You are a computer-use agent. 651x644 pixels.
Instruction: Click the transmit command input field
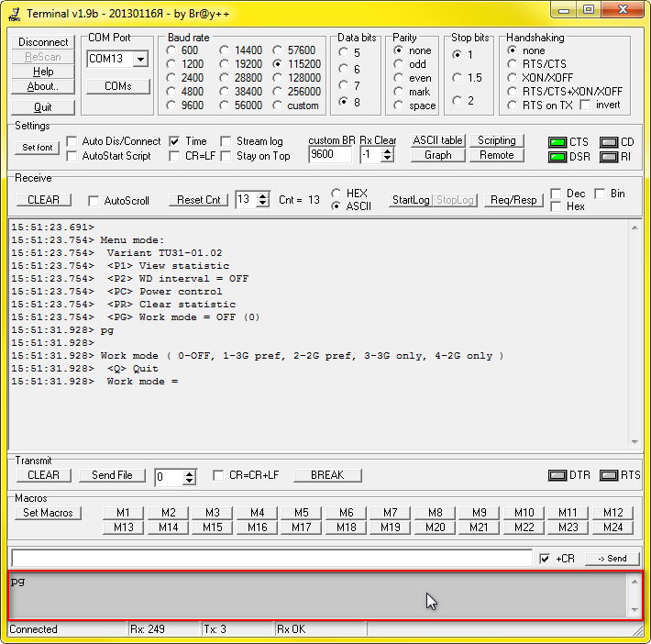click(271, 559)
